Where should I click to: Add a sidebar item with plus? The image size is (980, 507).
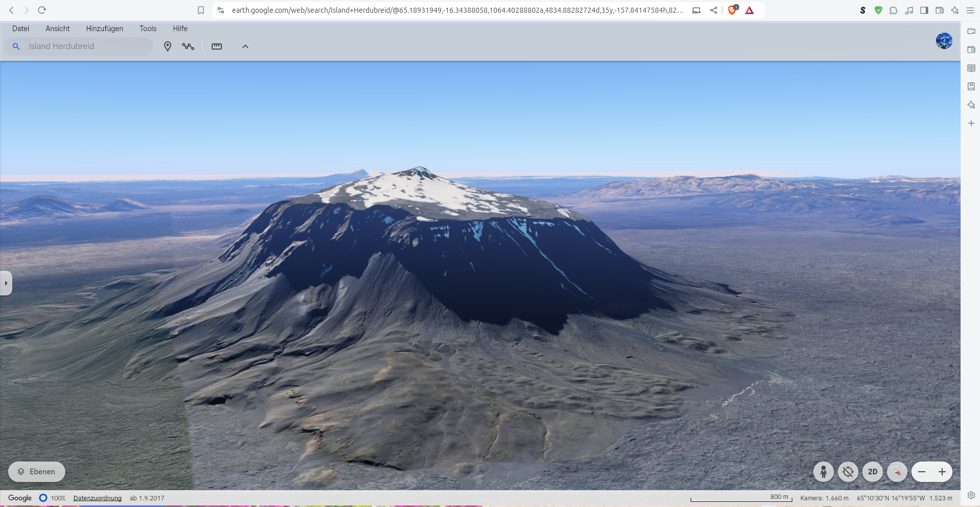(971, 123)
